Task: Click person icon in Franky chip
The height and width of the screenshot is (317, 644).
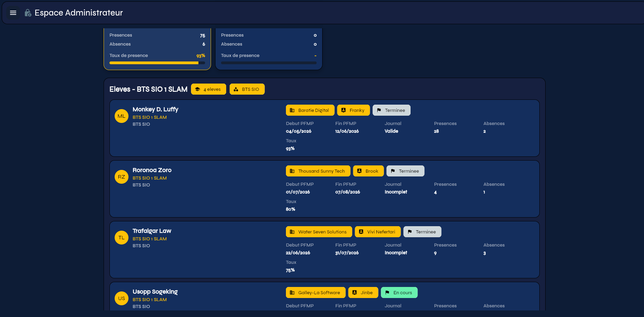Action: pyautogui.click(x=344, y=110)
